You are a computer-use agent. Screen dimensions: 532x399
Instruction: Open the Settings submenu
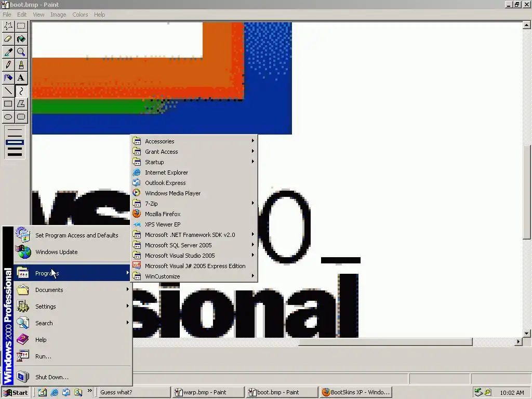(x=72, y=307)
